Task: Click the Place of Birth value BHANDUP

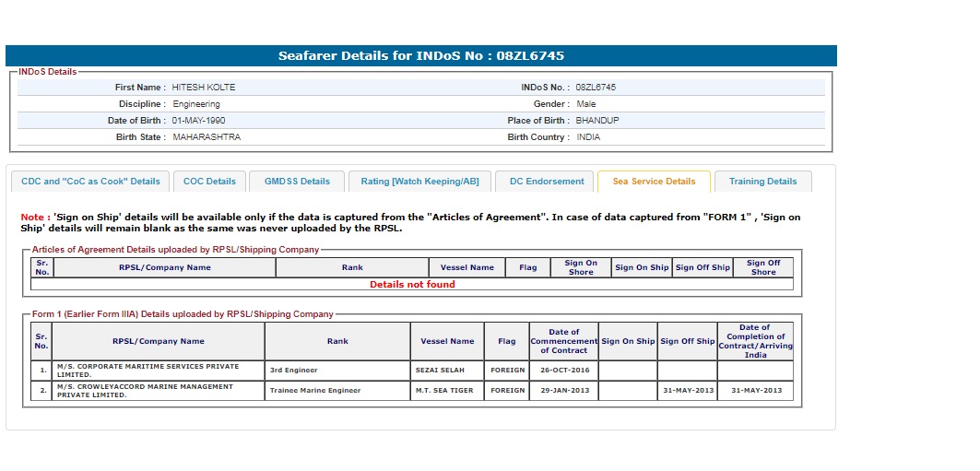Action: point(597,121)
